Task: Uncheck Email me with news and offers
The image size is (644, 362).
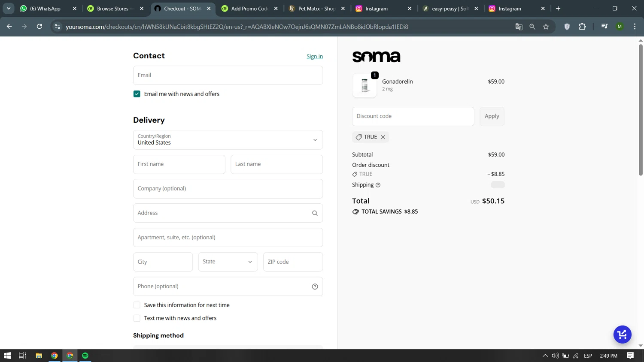Action: pyautogui.click(x=137, y=94)
